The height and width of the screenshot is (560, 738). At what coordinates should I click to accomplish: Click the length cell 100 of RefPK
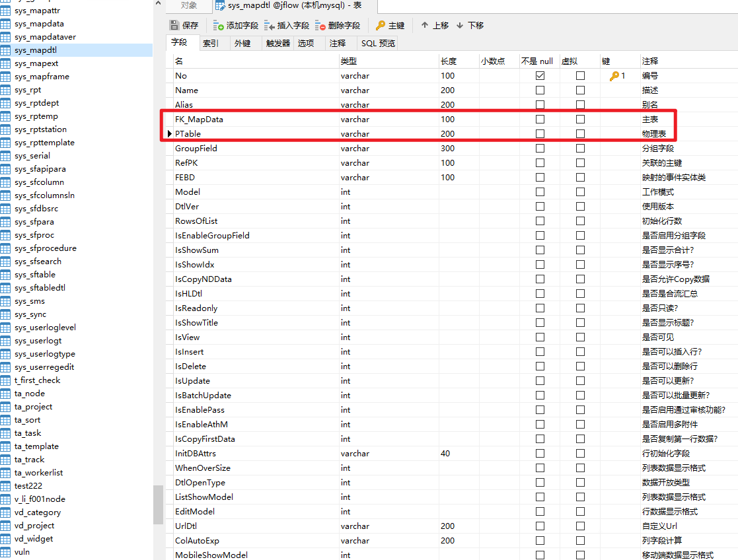coord(459,163)
